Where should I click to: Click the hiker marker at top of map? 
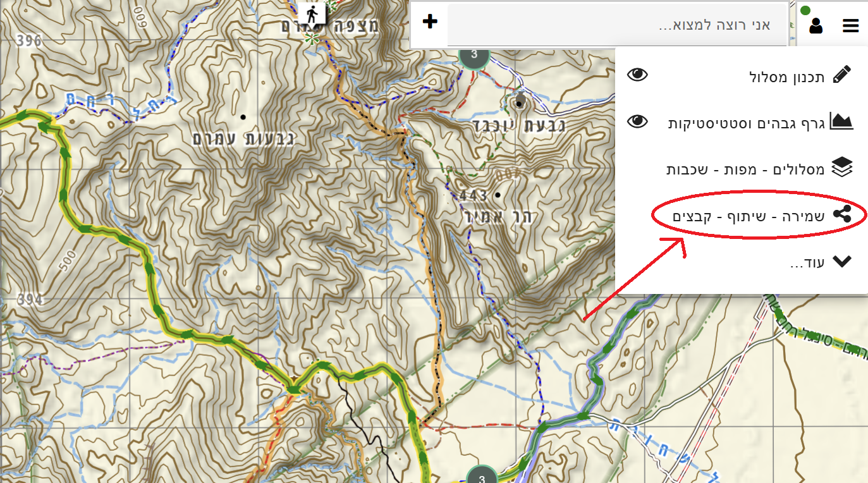(312, 12)
